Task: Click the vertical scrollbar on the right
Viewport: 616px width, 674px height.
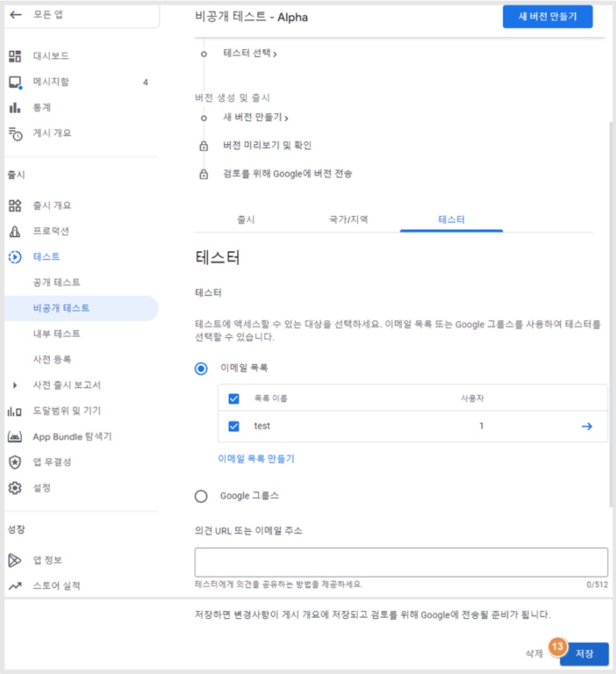Action: (611, 314)
